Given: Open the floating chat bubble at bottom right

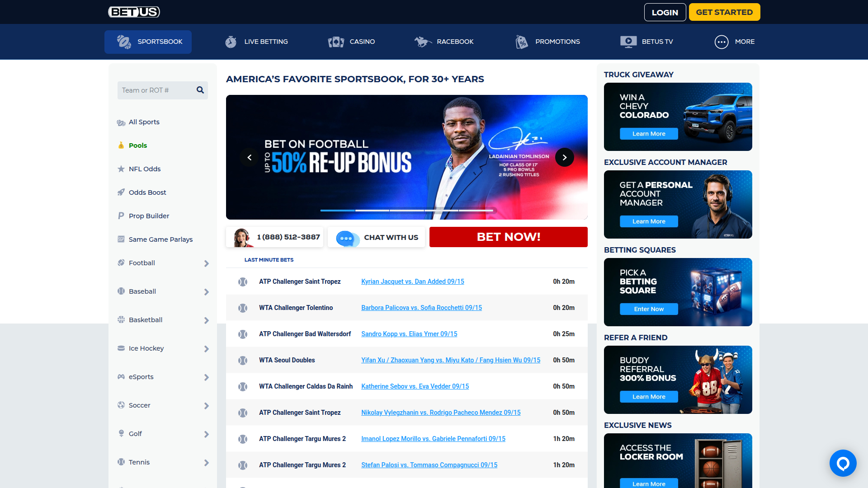Looking at the screenshot, I should click(843, 463).
